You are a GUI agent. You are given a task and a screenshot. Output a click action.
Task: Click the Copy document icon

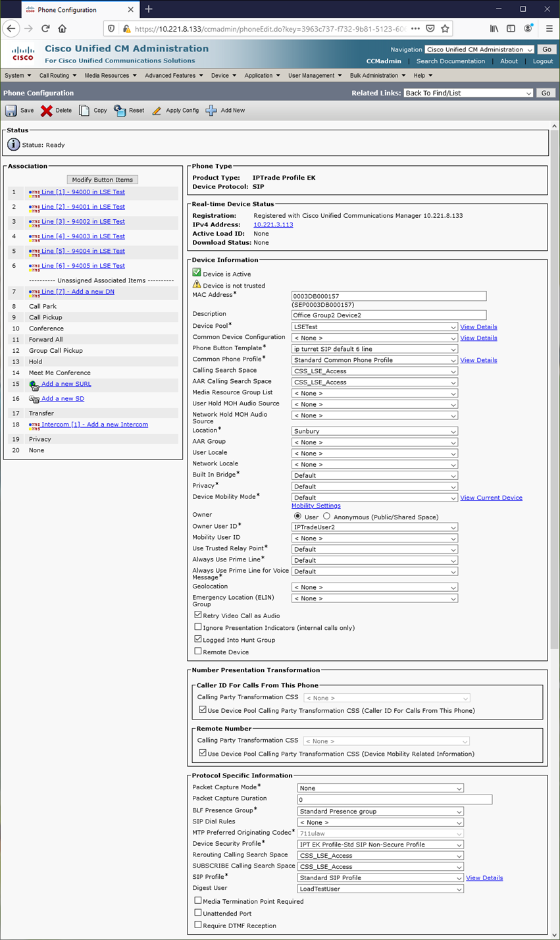point(84,111)
